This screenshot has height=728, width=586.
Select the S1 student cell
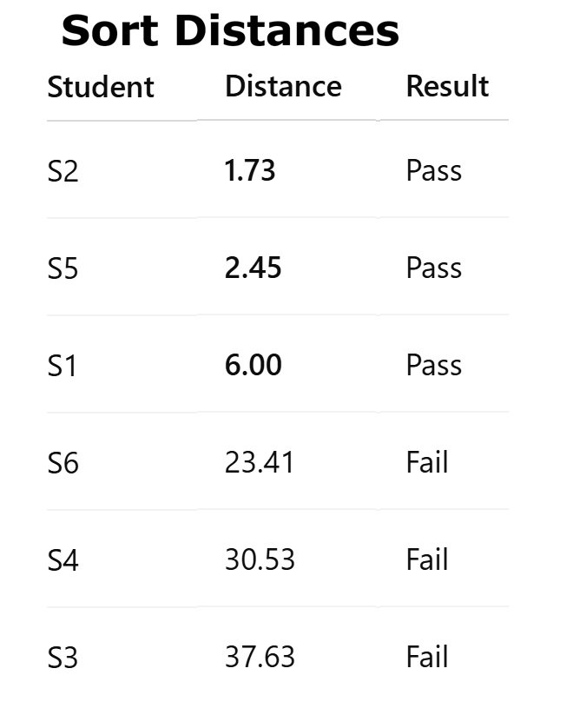click(x=63, y=366)
